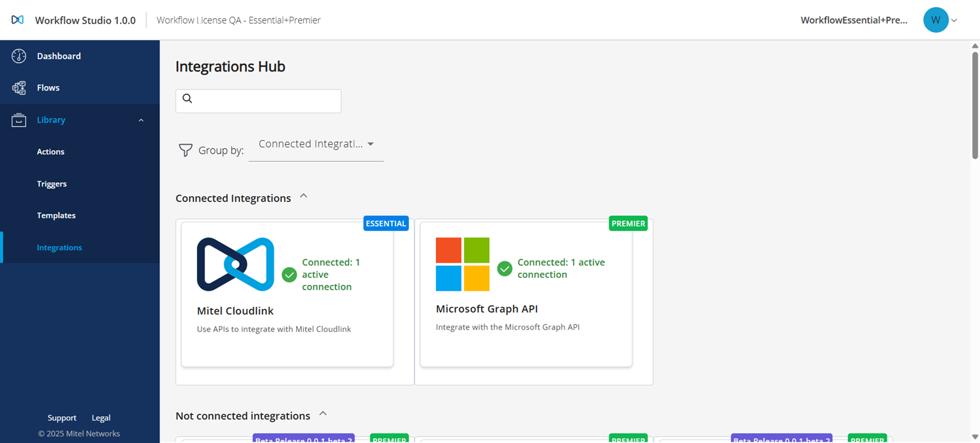The image size is (980, 443).
Task: Click the magnifying glass search icon
Action: [187, 98]
